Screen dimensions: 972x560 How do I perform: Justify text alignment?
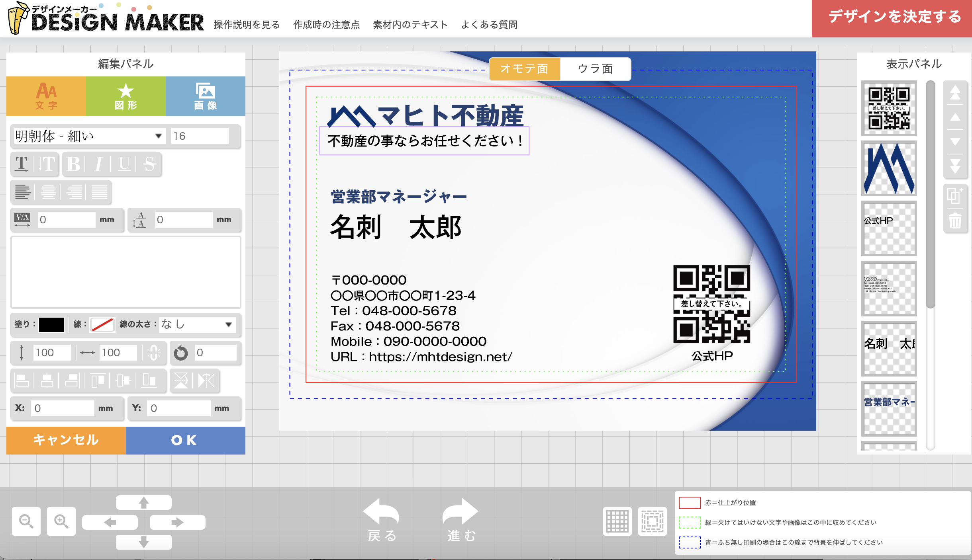coord(100,192)
